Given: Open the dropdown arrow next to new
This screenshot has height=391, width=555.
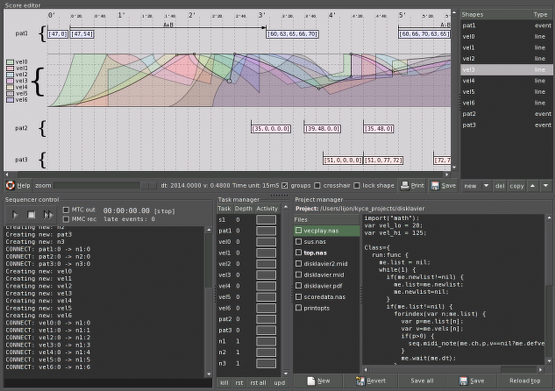Looking at the screenshot, I should [x=486, y=185].
